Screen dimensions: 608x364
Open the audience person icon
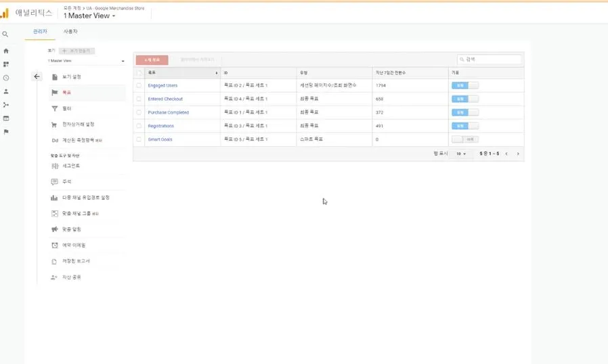click(x=6, y=91)
